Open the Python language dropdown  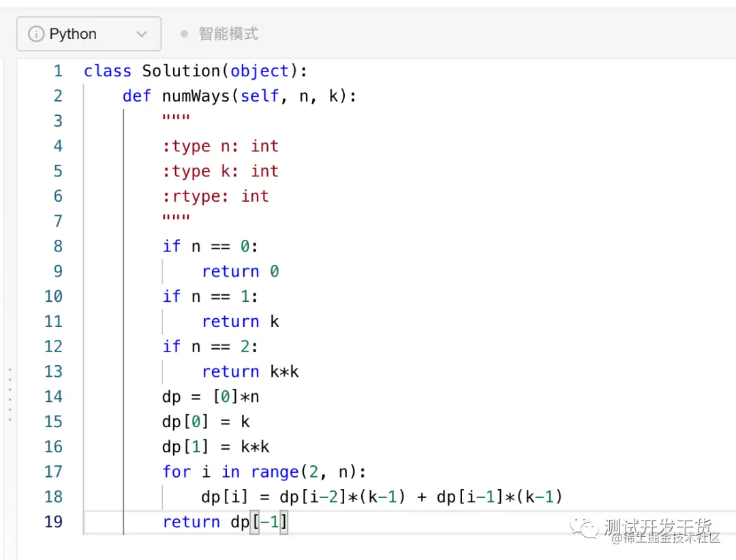[89, 34]
